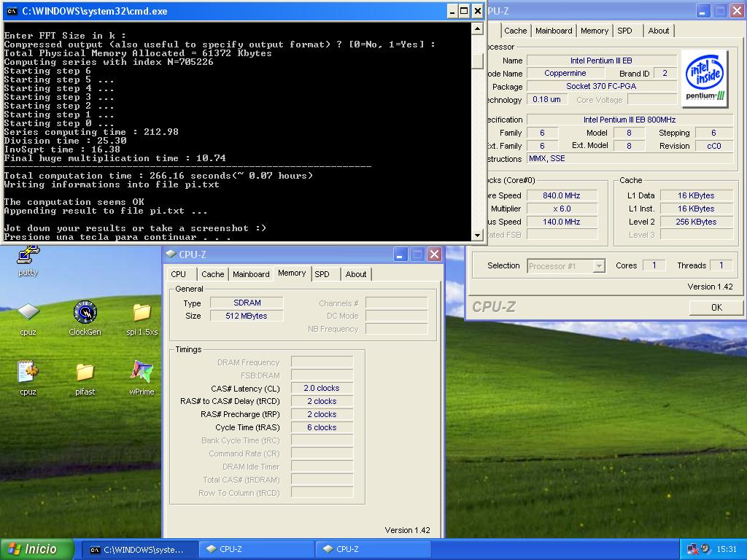Click the Cores count field
Screen dimensions: 747x560
654,265
